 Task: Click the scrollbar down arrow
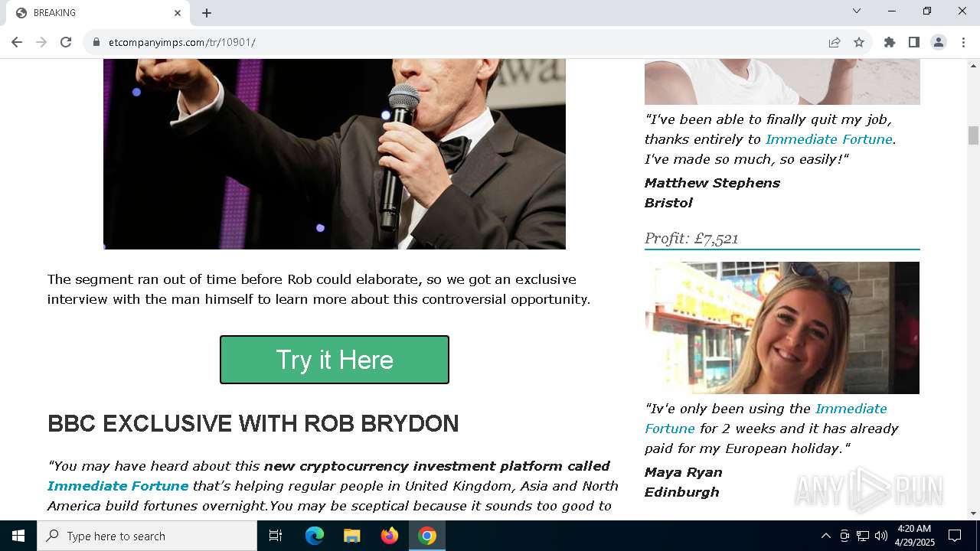tap(973, 514)
